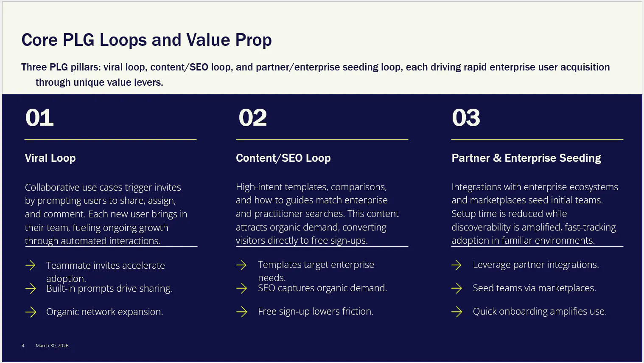Click the arrow icon beside SEO captures organic demand
The width and height of the screenshot is (644, 363).
point(241,288)
